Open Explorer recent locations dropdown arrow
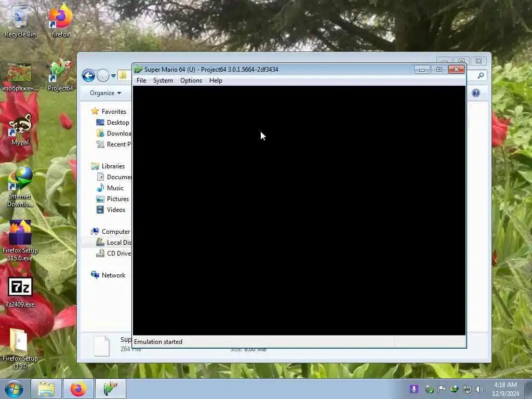This screenshot has width=532, height=399. click(x=113, y=76)
